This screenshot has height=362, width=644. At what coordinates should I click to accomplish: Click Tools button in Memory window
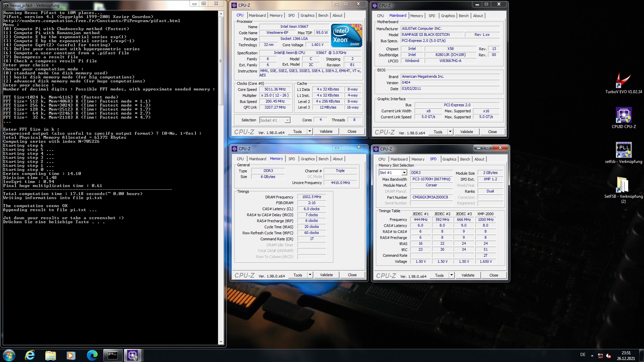coord(298,275)
